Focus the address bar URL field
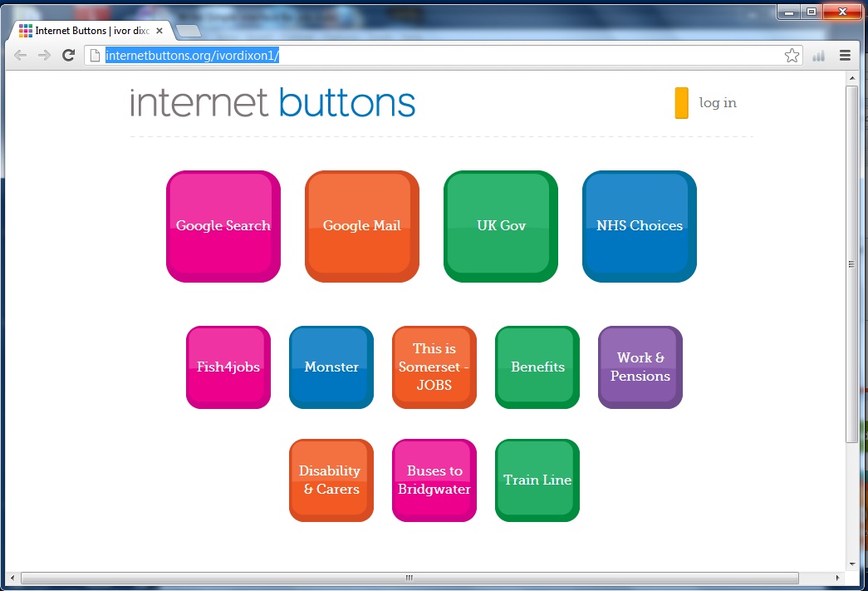Viewport: 868px width, 591px height. (x=443, y=56)
